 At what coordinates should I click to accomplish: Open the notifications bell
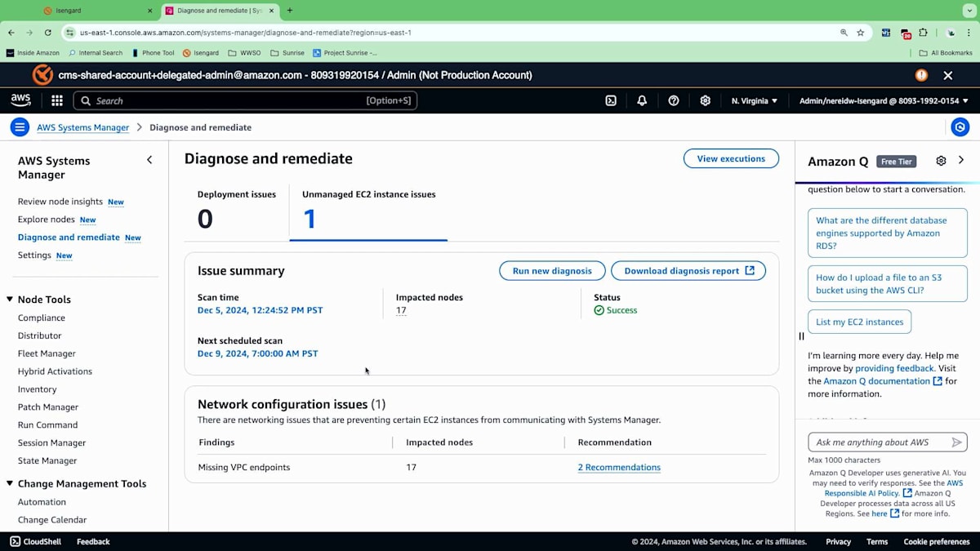pyautogui.click(x=642, y=100)
